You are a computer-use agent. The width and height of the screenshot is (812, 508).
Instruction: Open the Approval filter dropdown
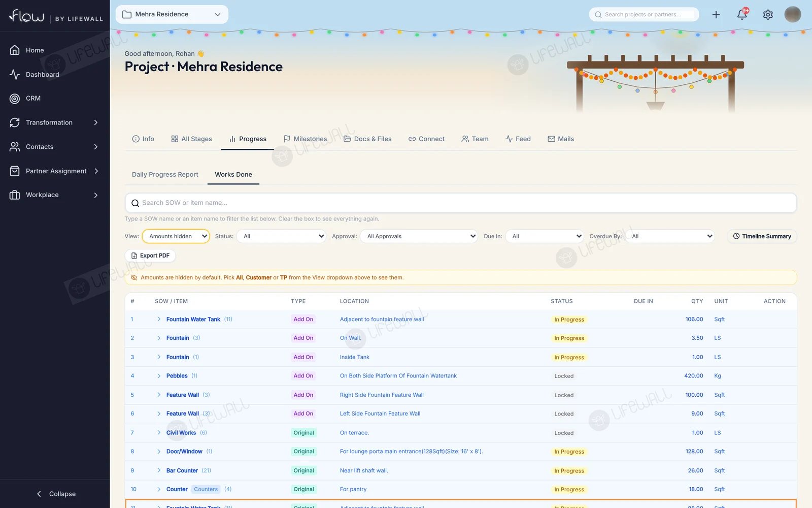point(419,236)
